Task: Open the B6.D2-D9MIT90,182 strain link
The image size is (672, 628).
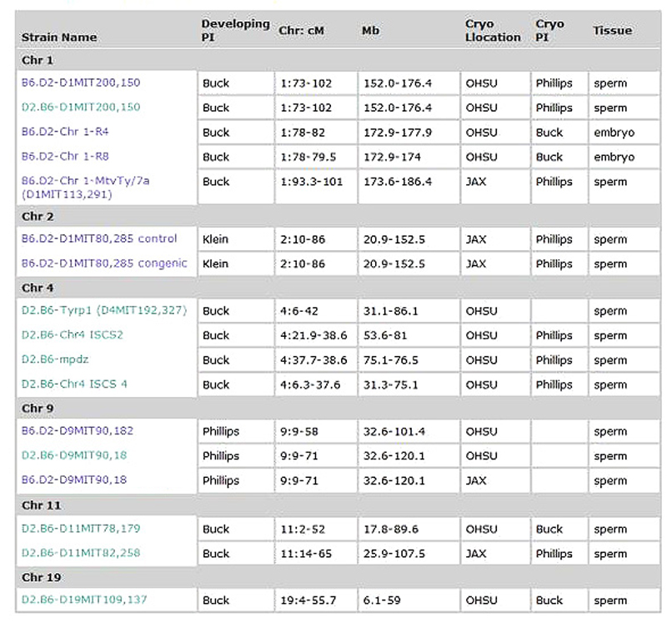Action: [x=78, y=431]
